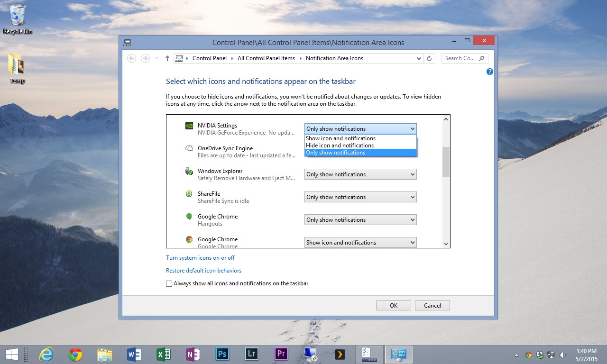Click the Refresh icon next to address bar
The image size is (607, 364).
429,58
